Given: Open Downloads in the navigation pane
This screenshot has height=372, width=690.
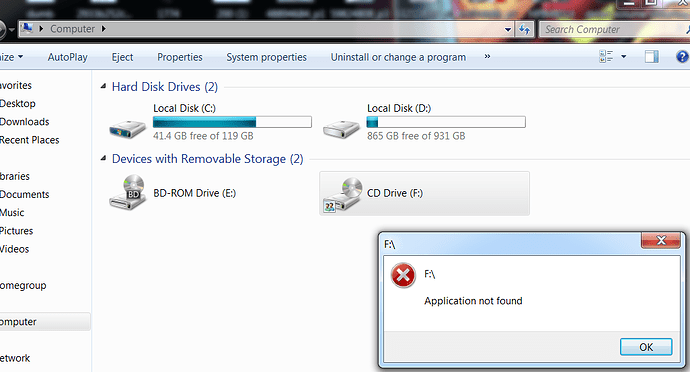Looking at the screenshot, I should [25, 122].
